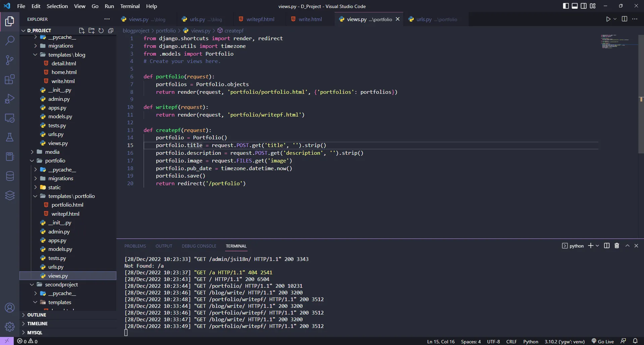
Task: Kill the terminal with trash icon
Action: [x=616, y=246]
